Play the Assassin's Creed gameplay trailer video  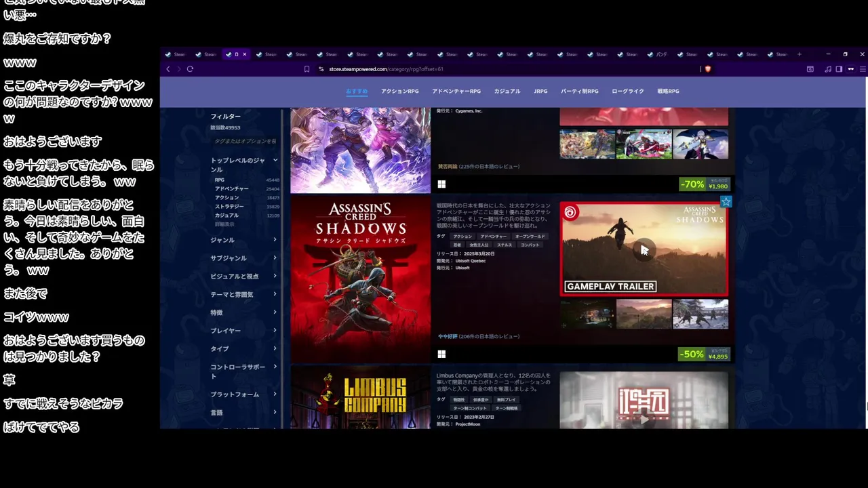pos(644,249)
